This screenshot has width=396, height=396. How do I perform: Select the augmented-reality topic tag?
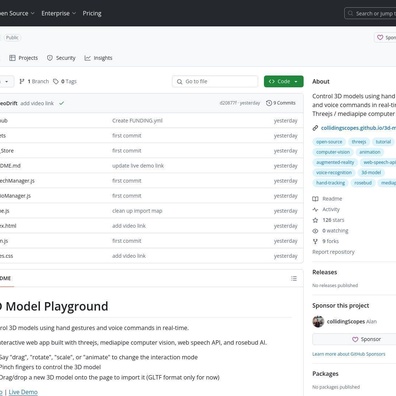pos(335,162)
